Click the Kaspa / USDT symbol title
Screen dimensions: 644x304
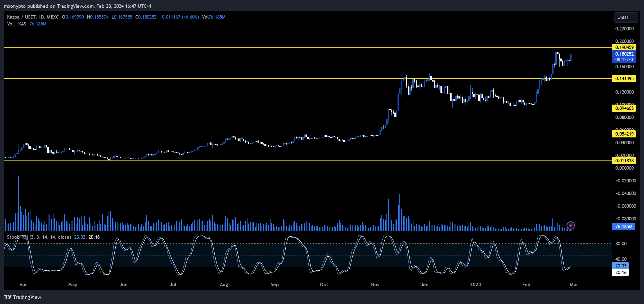(33, 17)
